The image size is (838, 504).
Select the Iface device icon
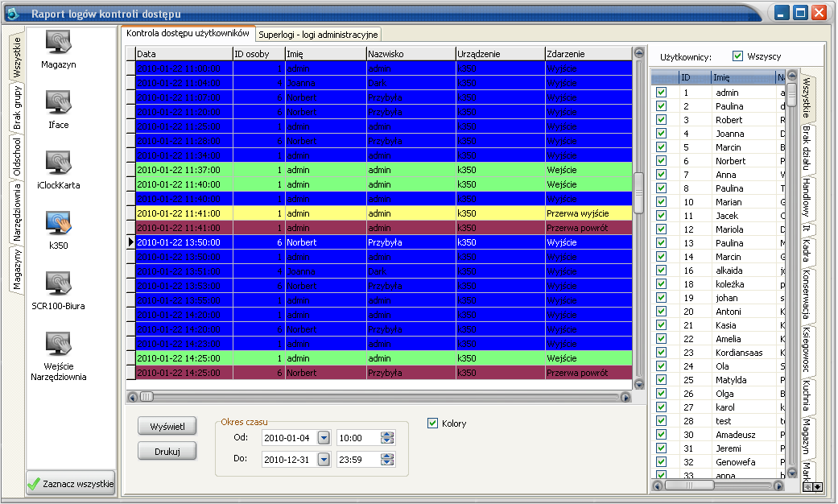tap(58, 102)
